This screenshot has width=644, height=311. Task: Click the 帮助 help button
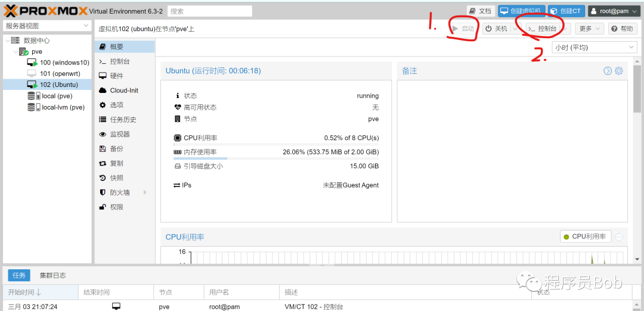point(622,29)
